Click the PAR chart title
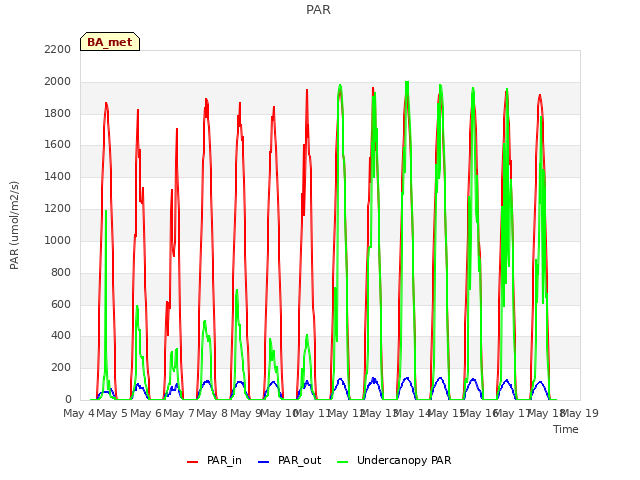This screenshot has width=640, height=480. [x=318, y=10]
